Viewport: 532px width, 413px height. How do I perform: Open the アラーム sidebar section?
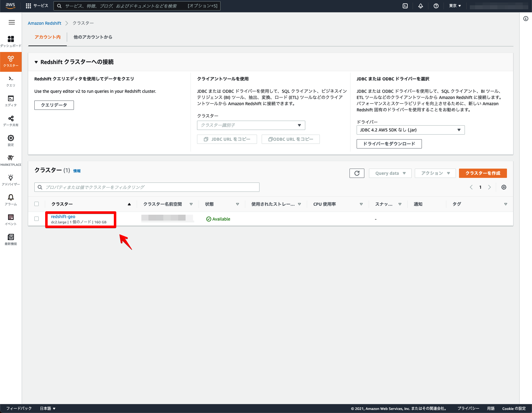click(11, 200)
